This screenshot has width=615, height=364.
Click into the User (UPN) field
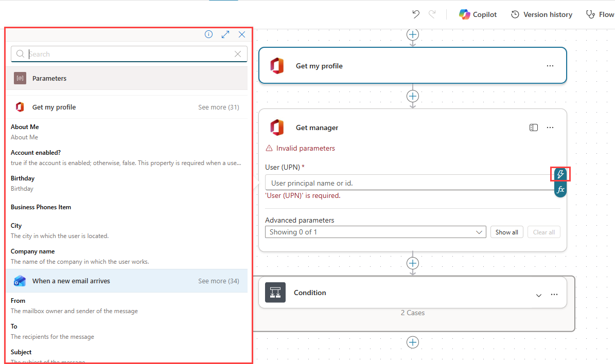tap(410, 183)
